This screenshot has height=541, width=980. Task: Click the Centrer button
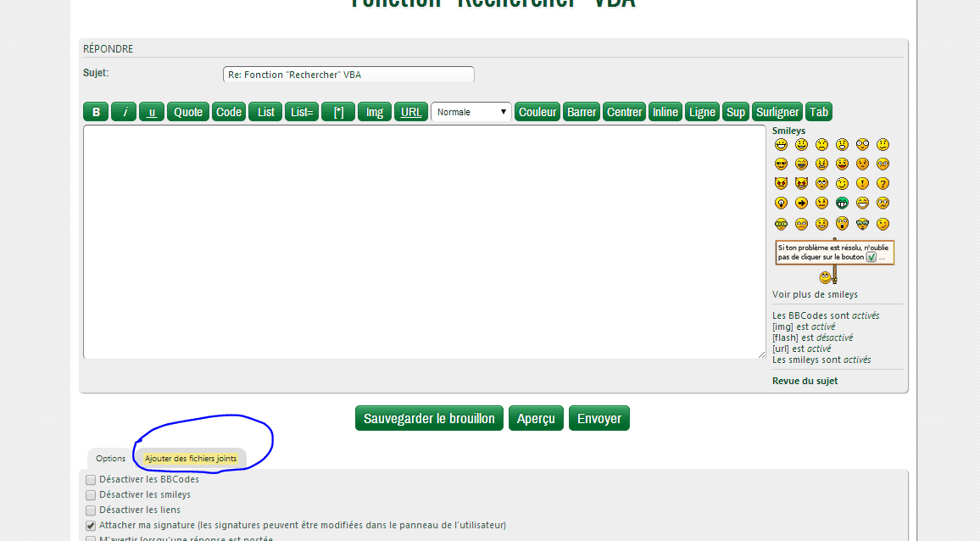(x=625, y=112)
